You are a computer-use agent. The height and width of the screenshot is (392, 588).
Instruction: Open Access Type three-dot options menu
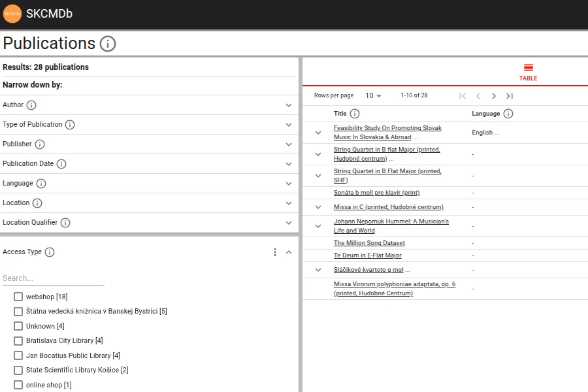275,252
